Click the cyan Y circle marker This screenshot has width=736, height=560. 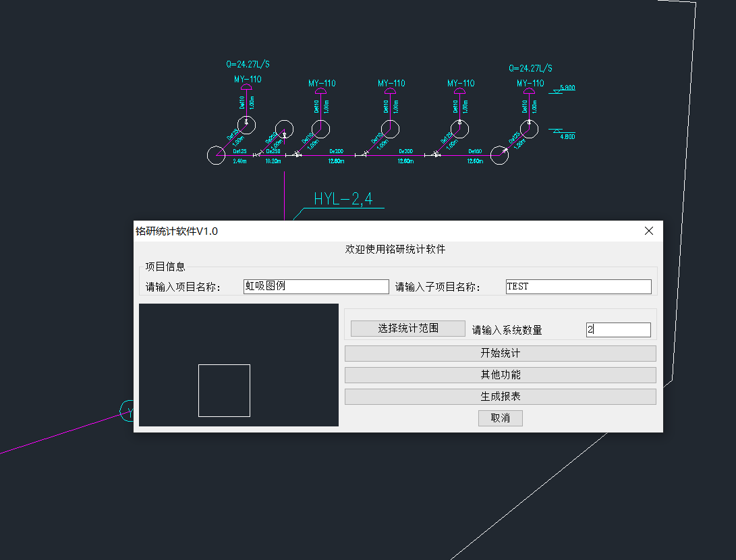click(x=128, y=410)
